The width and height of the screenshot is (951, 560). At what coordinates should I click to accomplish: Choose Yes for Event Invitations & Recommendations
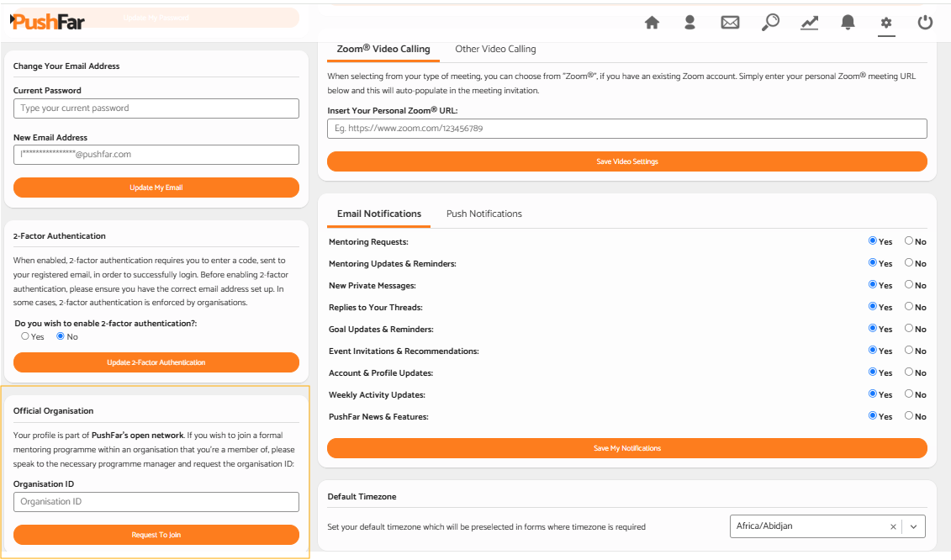point(872,350)
